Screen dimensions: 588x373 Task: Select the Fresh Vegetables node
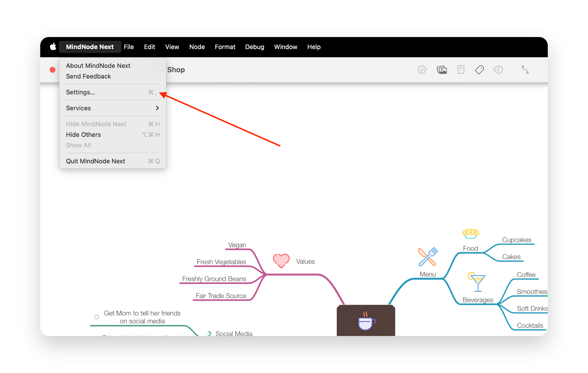coord(222,262)
